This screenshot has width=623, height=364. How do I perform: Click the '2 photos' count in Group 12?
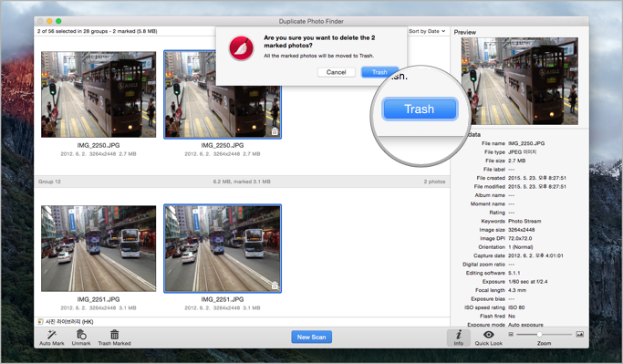click(x=434, y=182)
